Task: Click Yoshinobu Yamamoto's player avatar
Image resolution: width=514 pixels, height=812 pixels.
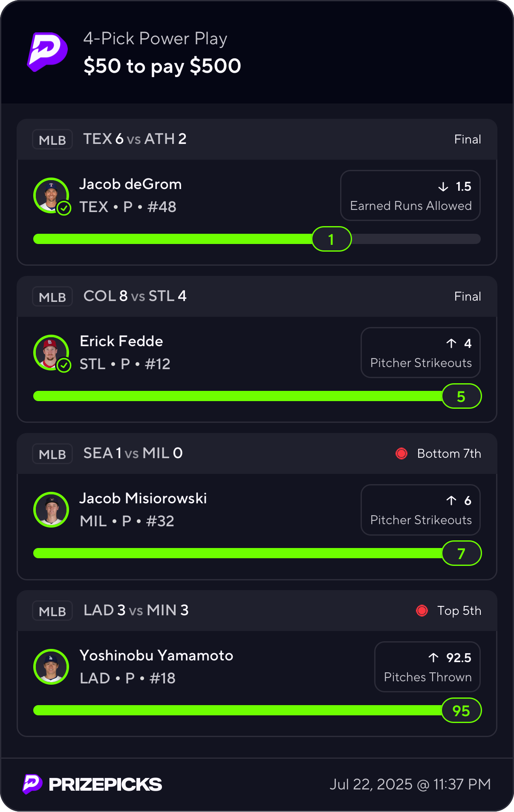Action: [51, 667]
